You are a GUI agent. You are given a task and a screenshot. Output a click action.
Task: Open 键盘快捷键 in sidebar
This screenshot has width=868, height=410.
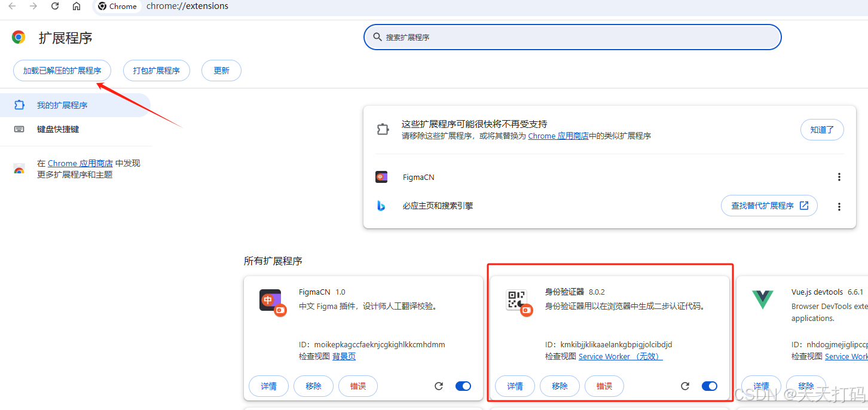click(75, 129)
